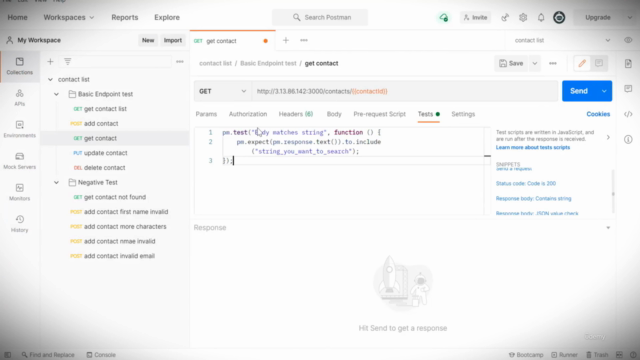Open the Upgrade dropdown arrow
The width and height of the screenshot is (640, 360).
coord(629,18)
